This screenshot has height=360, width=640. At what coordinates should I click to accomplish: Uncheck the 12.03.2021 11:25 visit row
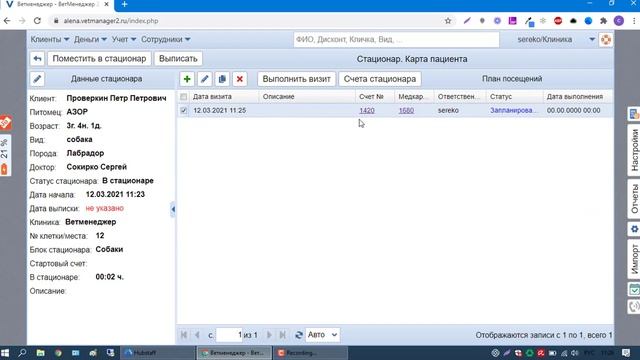(x=184, y=111)
